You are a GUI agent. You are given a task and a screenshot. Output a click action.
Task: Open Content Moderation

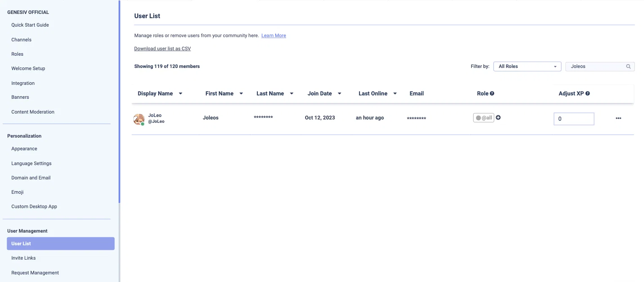33,112
